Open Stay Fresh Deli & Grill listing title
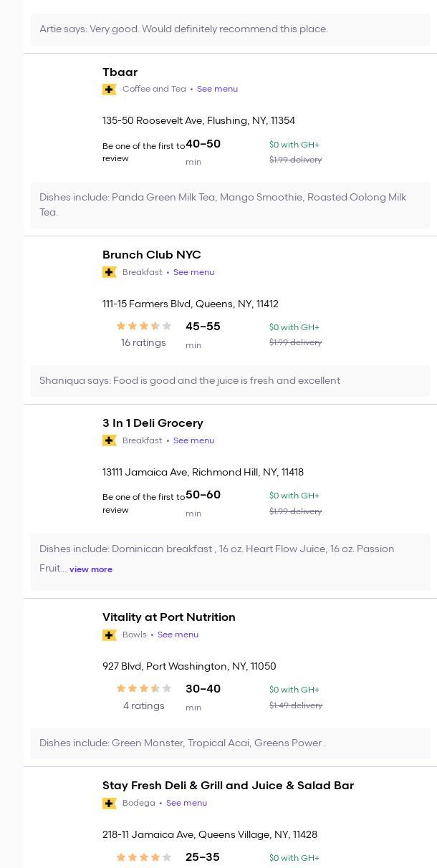Image resolution: width=437 pixels, height=868 pixels. 228,786
